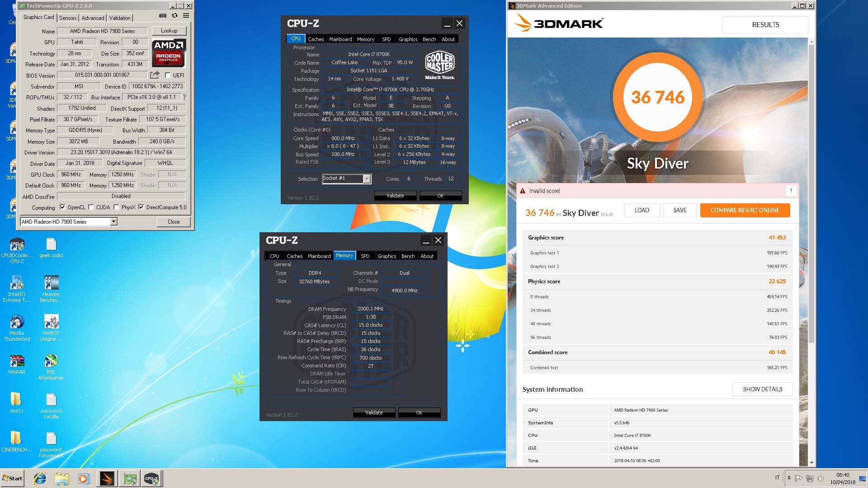Viewport: 868px width, 488px height.
Task: Click the volume speaker tray icon
Action: pos(821,478)
